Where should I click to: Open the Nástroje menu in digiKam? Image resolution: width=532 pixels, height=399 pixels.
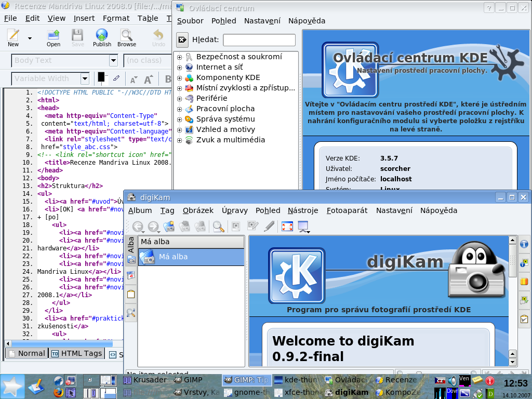(x=303, y=211)
